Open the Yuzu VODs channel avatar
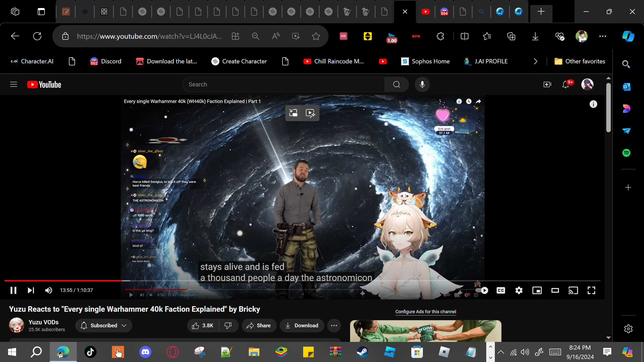Image resolution: width=644 pixels, height=362 pixels. coord(17,325)
